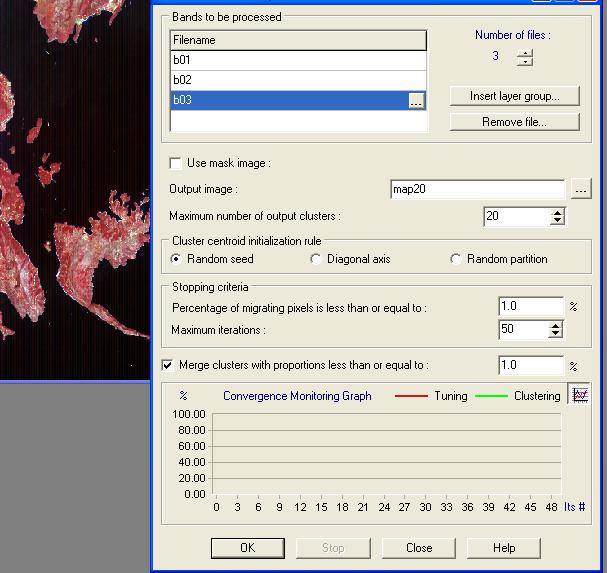Click the merge clusters proportion field
Viewport: 607px width, 573px height.
click(x=531, y=365)
